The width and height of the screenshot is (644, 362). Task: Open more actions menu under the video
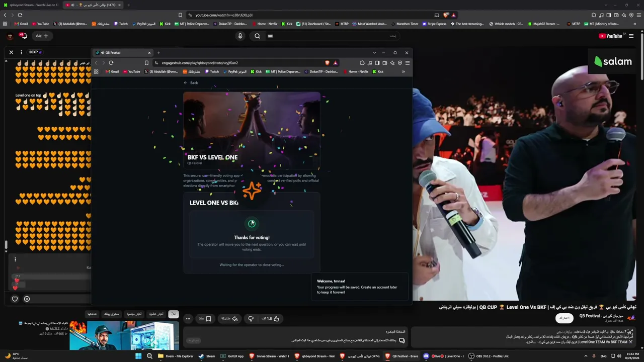tap(188, 318)
